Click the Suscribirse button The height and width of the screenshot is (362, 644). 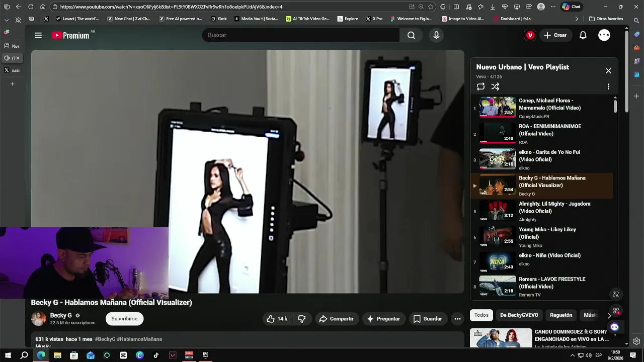point(124,319)
